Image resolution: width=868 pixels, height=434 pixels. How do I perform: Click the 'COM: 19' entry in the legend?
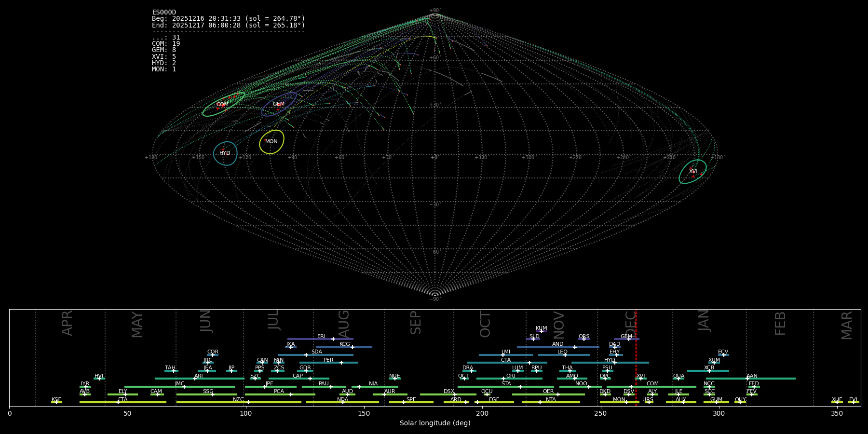tap(166, 44)
